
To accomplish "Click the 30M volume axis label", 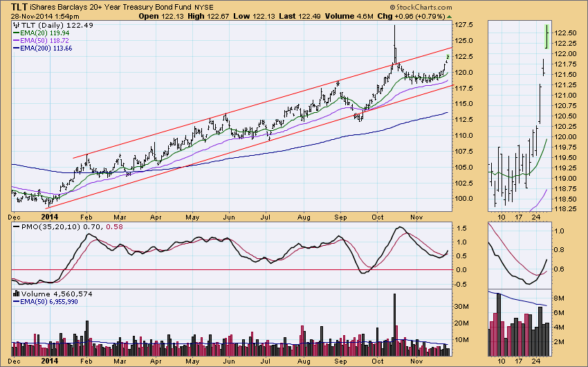I will 461,307.
